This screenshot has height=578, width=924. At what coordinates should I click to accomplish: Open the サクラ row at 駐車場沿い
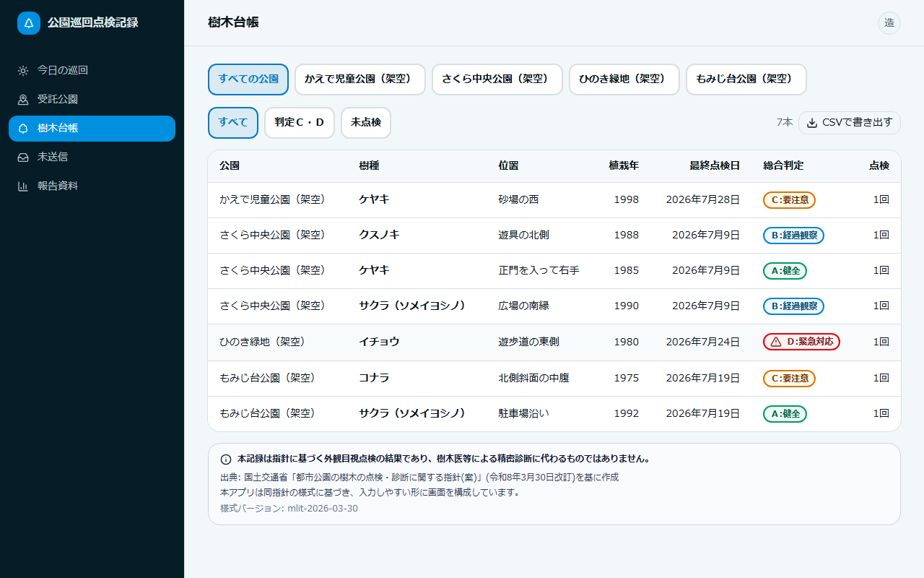click(x=554, y=414)
